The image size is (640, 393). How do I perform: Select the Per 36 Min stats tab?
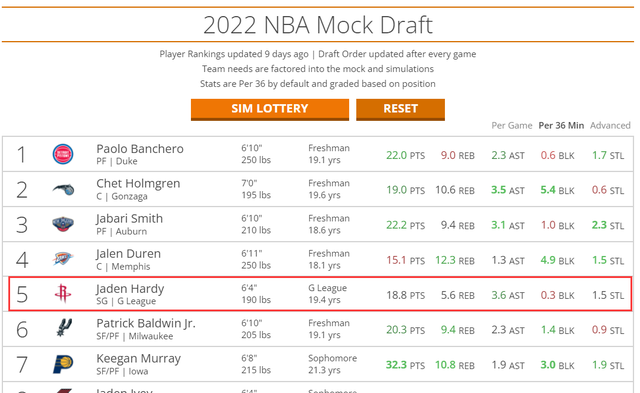pyautogui.click(x=561, y=126)
